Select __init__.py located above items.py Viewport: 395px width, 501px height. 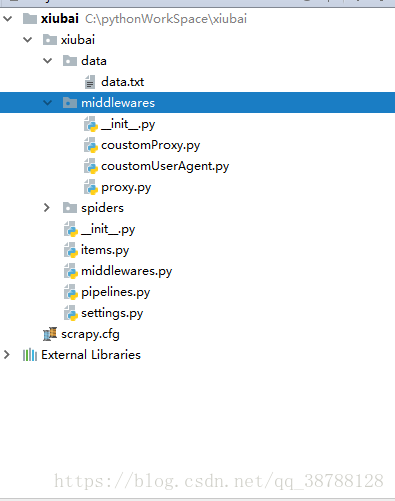click(108, 229)
